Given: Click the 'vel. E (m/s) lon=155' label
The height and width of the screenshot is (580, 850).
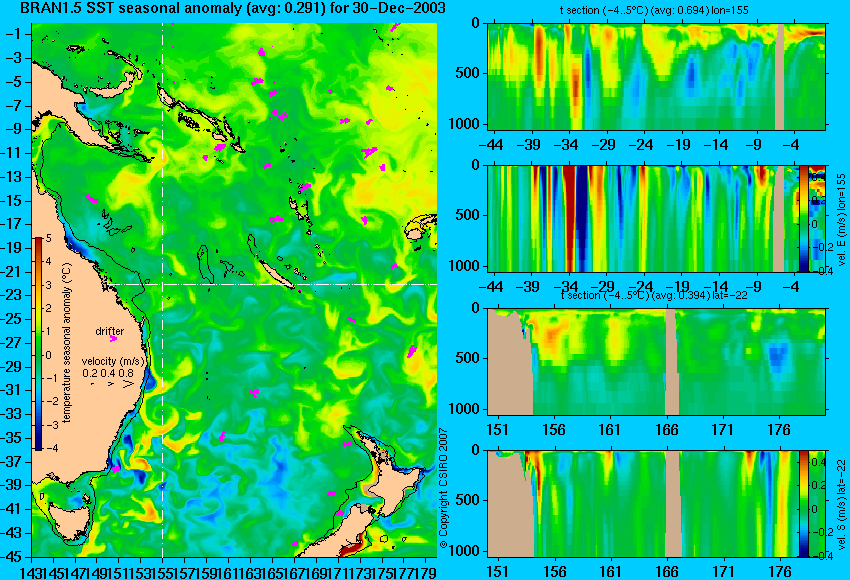Looking at the screenshot, I should coord(842,221).
